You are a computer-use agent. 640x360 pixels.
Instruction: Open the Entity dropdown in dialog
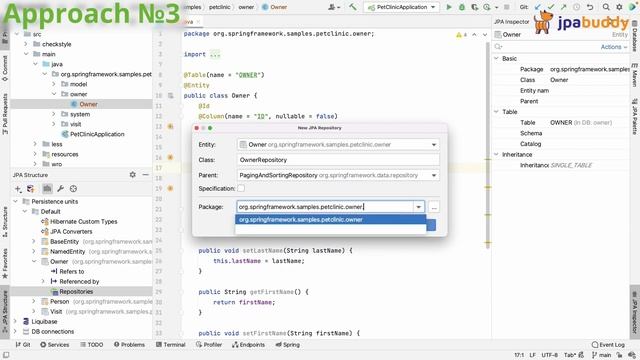(434, 144)
